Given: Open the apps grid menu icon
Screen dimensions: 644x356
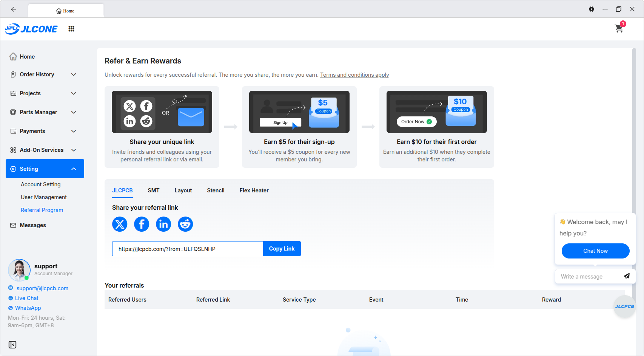Looking at the screenshot, I should 71,29.
